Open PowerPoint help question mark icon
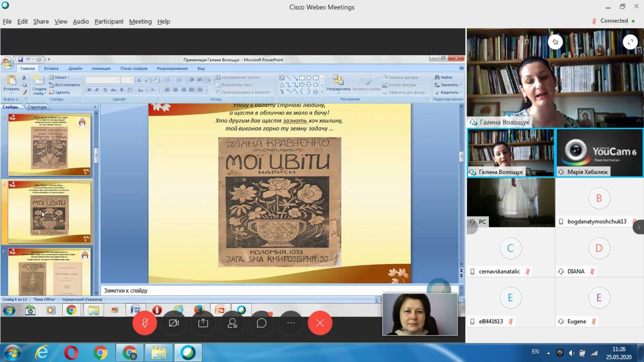Screen dimensions: 644x362 (461, 68)
